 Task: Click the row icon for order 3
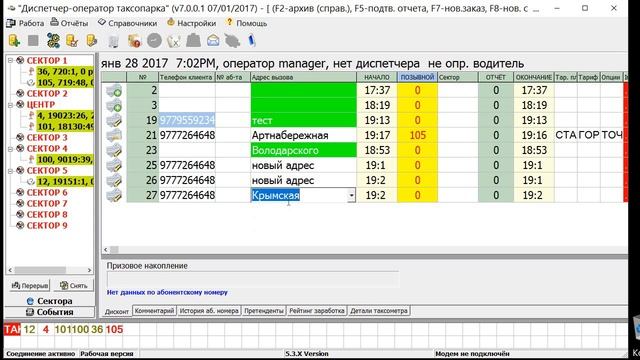(x=114, y=105)
